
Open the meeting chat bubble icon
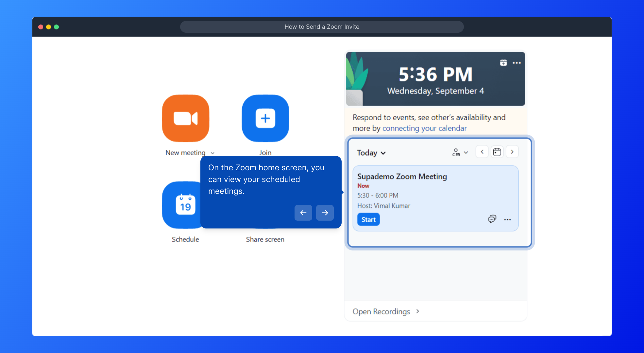(x=492, y=219)
